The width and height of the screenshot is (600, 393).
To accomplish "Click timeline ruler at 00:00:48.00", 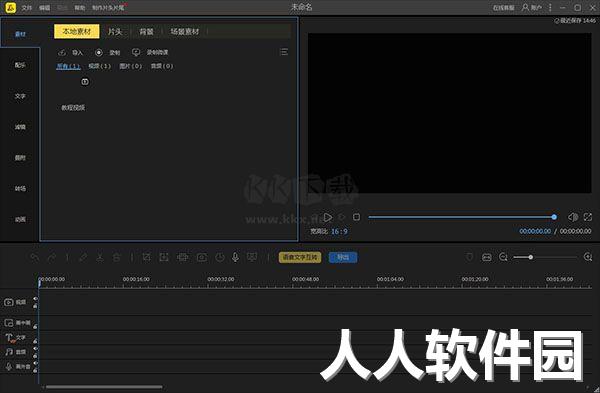I will pyautogui.click(x=305, y=279).
